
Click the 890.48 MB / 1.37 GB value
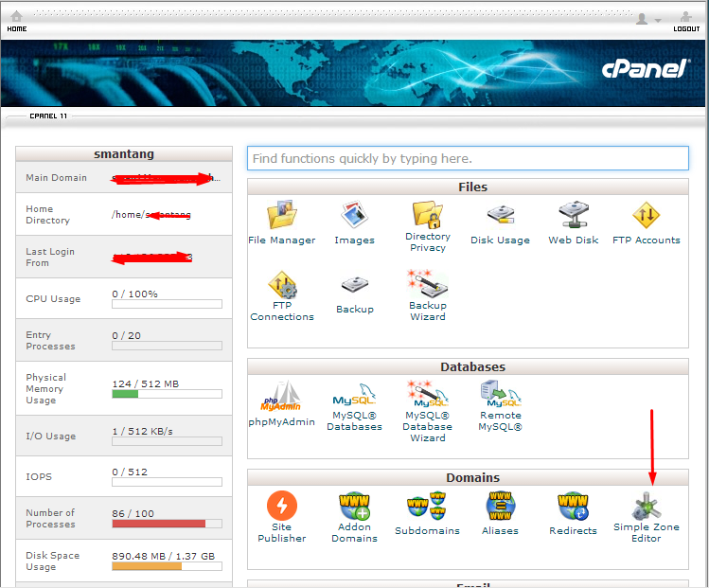[x=163, y=557]
